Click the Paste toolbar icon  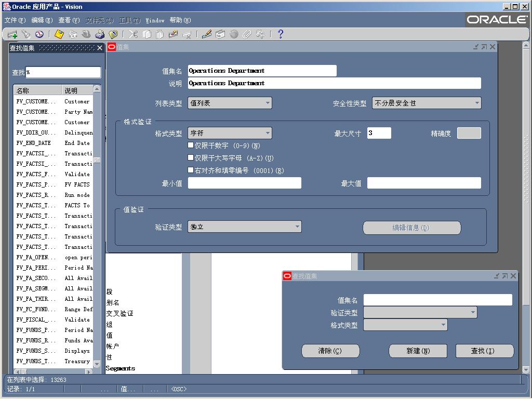point(160,34)
